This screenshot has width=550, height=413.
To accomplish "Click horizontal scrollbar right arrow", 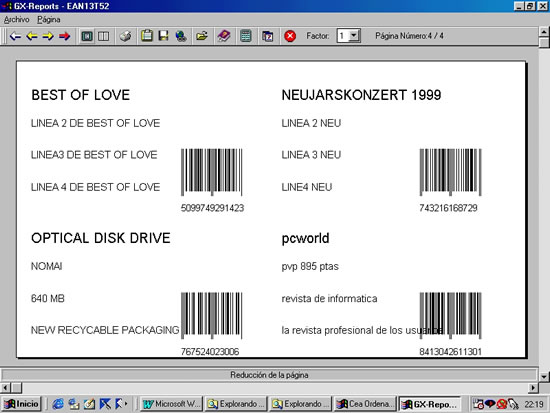I will 533,388.
